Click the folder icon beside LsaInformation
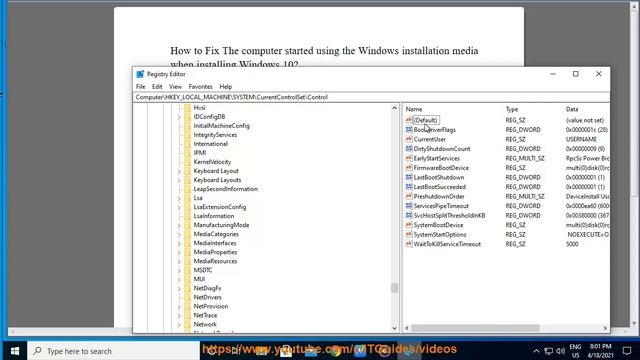640x360 pixels. click(187, 216)
